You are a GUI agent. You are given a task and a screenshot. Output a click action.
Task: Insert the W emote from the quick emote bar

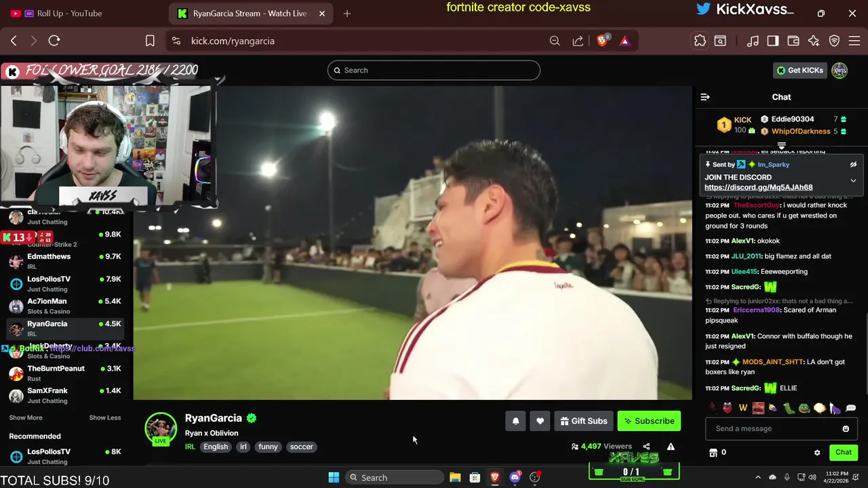(743, 407)
